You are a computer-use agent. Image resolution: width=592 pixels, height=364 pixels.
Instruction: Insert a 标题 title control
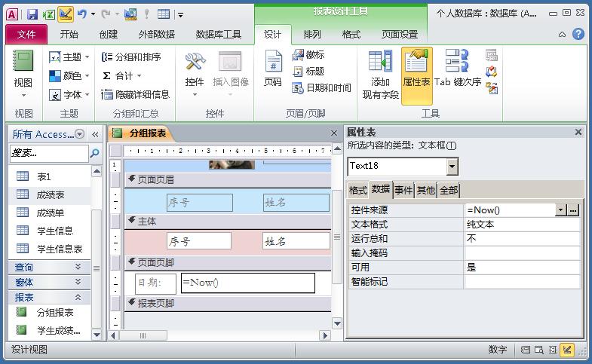point(308,71)
